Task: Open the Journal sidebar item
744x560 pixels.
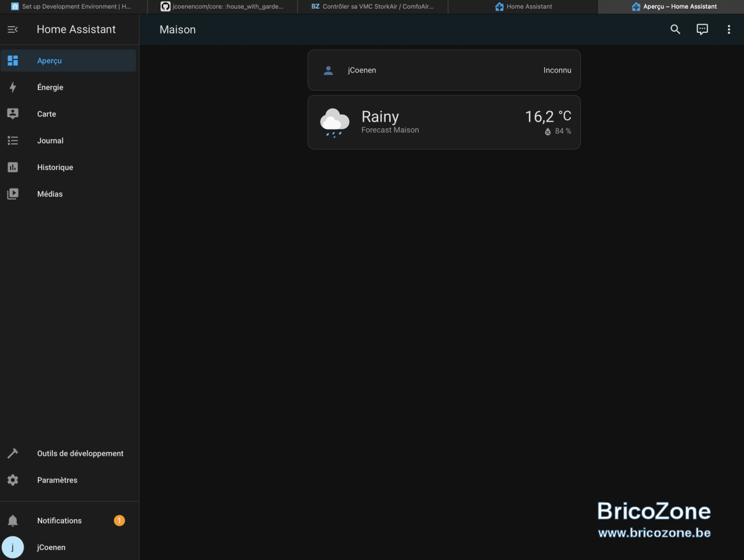Action: tap(68, 141)
